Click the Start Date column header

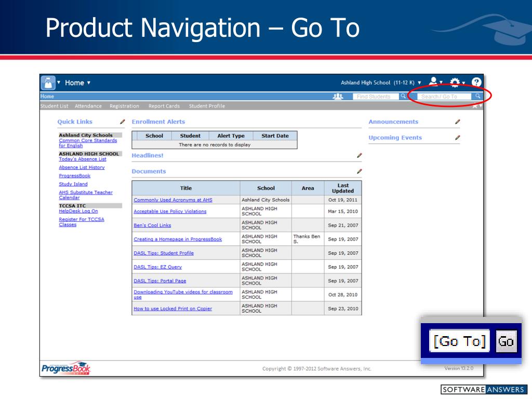(x=275, y=136)
